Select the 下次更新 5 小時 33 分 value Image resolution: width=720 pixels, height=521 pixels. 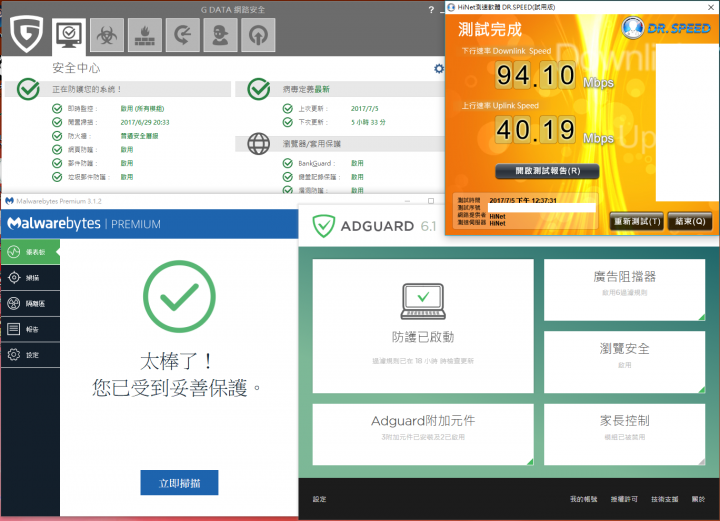tap(368, 123)
